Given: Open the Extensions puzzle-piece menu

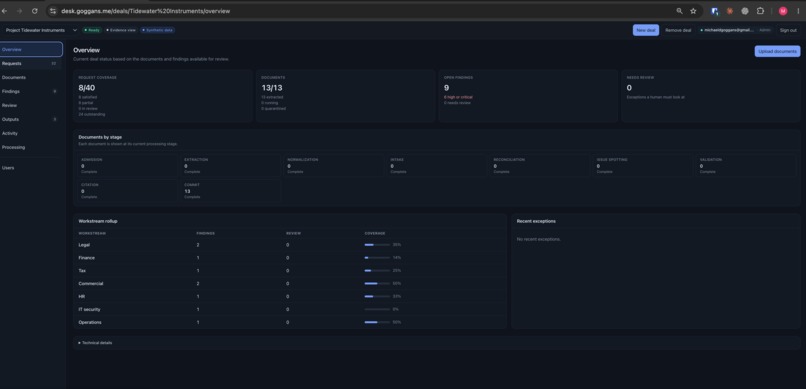Looking at the screenshot, I should (760, 11).
